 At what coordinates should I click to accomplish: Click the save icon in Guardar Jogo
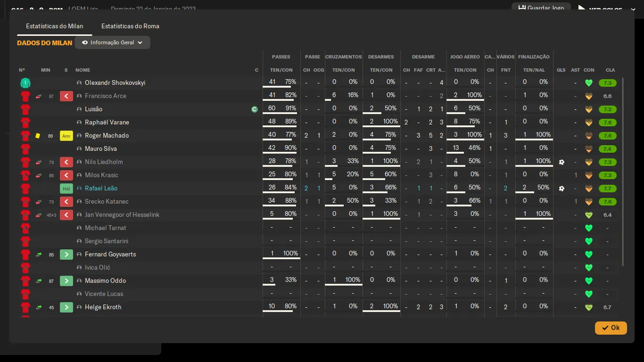[522, 8]
